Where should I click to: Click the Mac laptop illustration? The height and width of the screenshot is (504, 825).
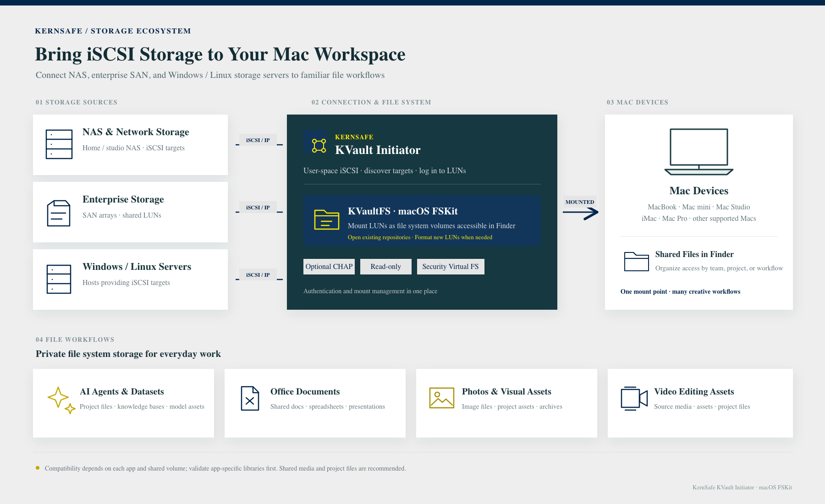[699, 152]
